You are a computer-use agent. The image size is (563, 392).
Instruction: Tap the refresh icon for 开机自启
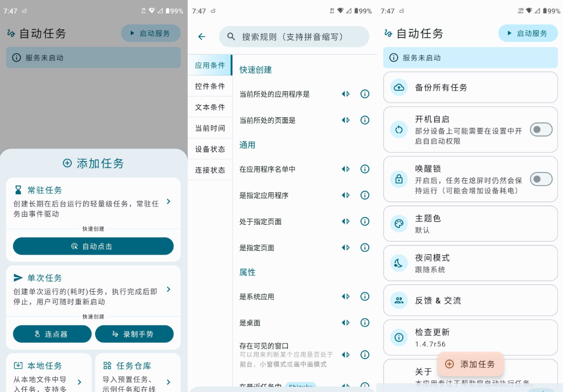(x=399, y=129)
